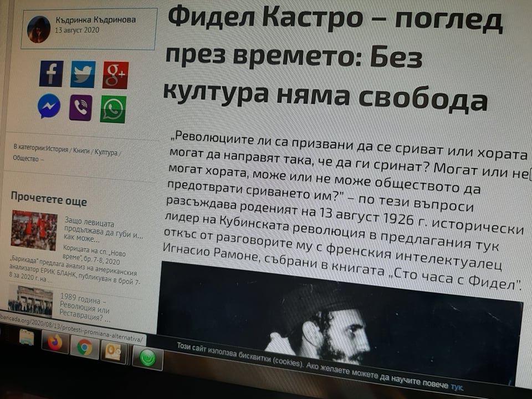Send article through Messenger
Image resolution: width=532 pixels, height=399 pixels.
[x=49, y=106]
